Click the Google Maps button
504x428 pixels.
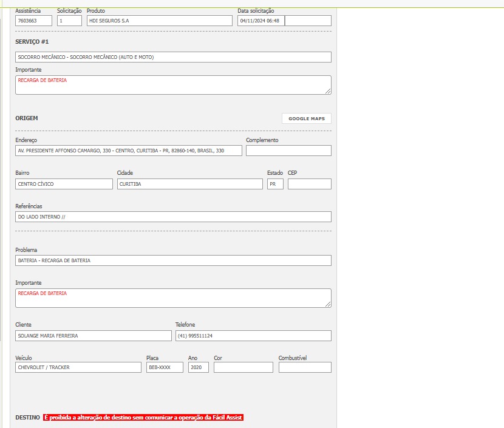306,118
